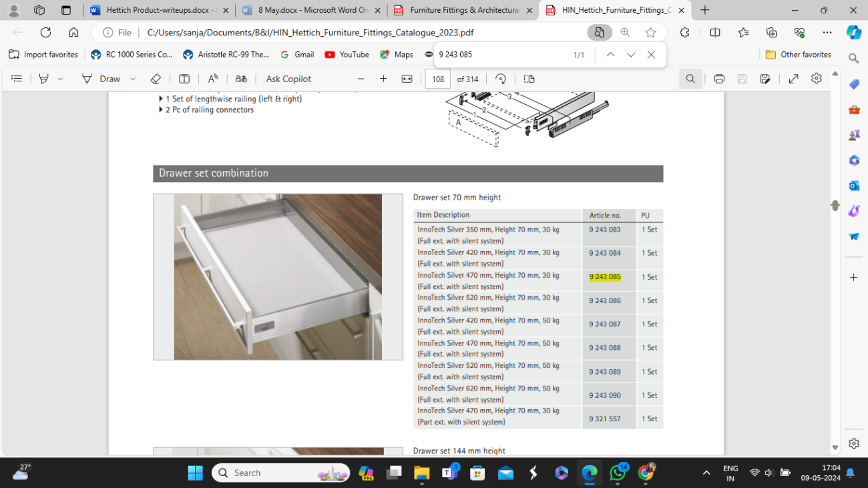The height and width of the screenshot is (488, 868).
Task: Click the taskbar Search box
Action: pyautogui.click(x=280, y=473)
